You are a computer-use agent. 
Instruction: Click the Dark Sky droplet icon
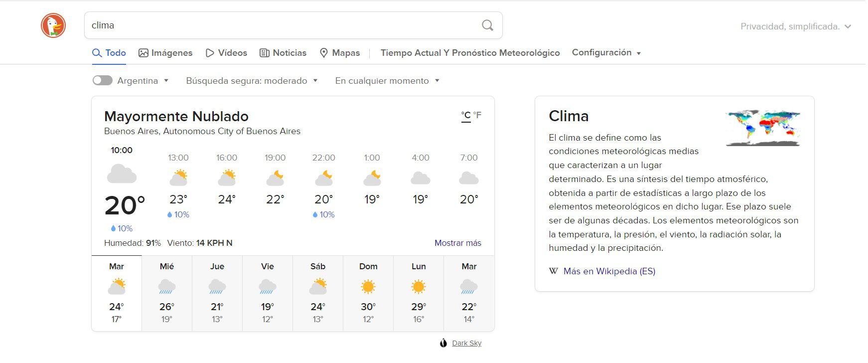coord(443,343)
